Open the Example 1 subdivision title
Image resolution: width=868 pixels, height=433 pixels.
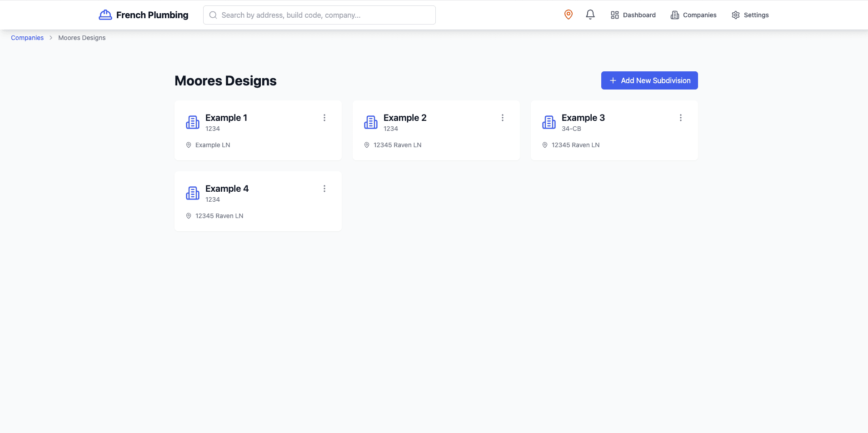tap(226, 118)
